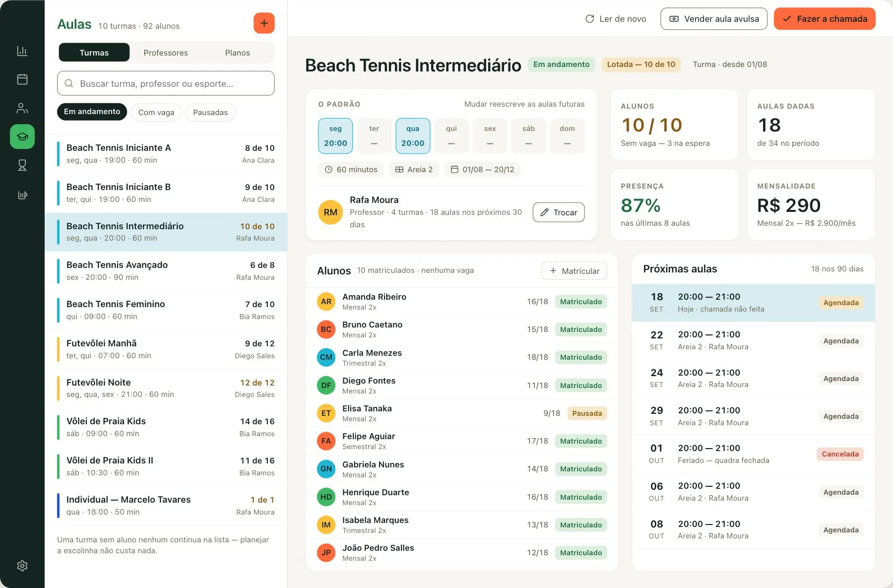The image size is (893, 588).
Task: Open the 01 OUT Cancelada class row
Action: (753, 454)
